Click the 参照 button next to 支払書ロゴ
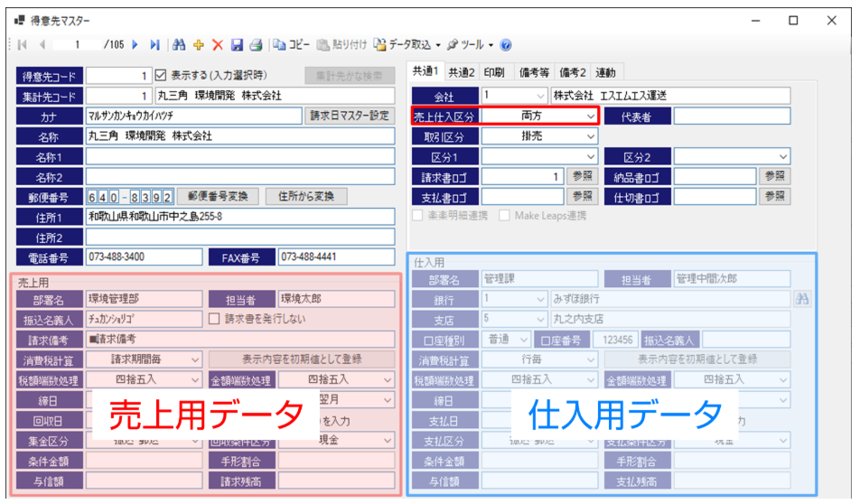Image resolution: width=860 pixels, height=504 pixels. pos(582,196)
